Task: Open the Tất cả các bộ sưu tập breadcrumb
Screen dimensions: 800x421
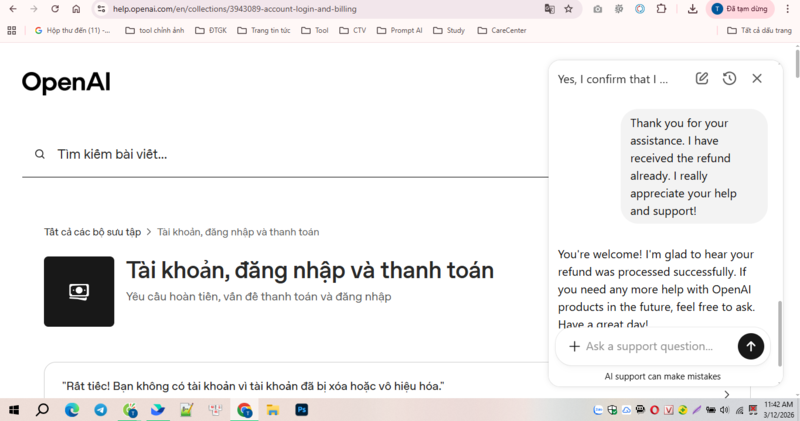Action: click(92, 232)
